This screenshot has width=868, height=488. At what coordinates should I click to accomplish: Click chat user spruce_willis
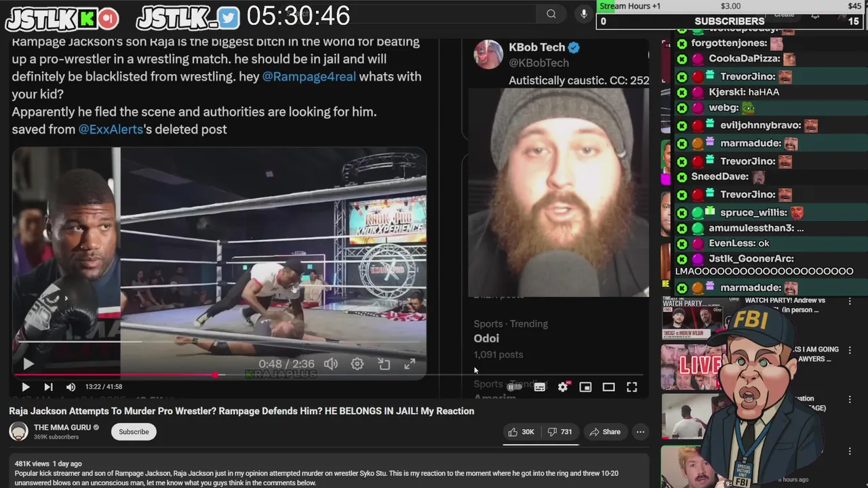(753, 212)
